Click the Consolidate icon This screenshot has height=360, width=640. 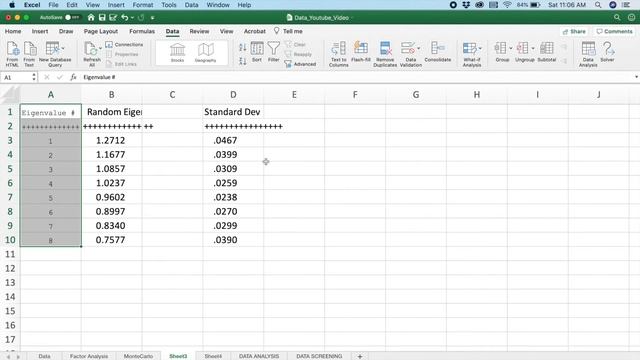[438, 51]
